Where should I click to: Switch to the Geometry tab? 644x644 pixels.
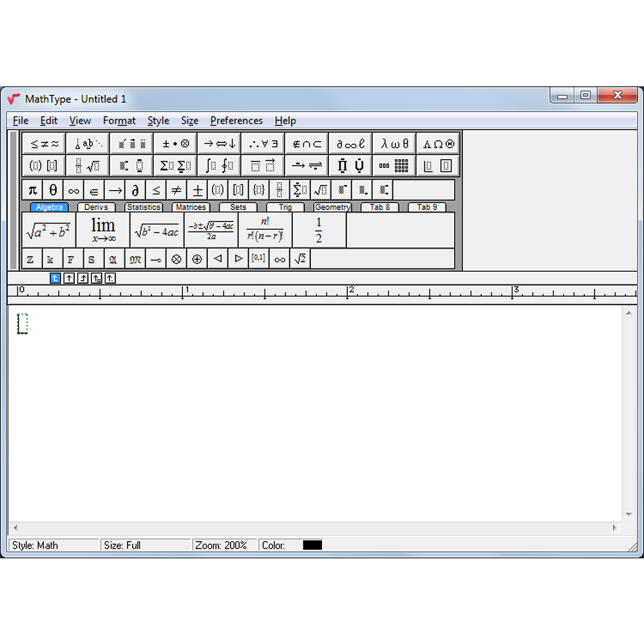coord(332,207)
